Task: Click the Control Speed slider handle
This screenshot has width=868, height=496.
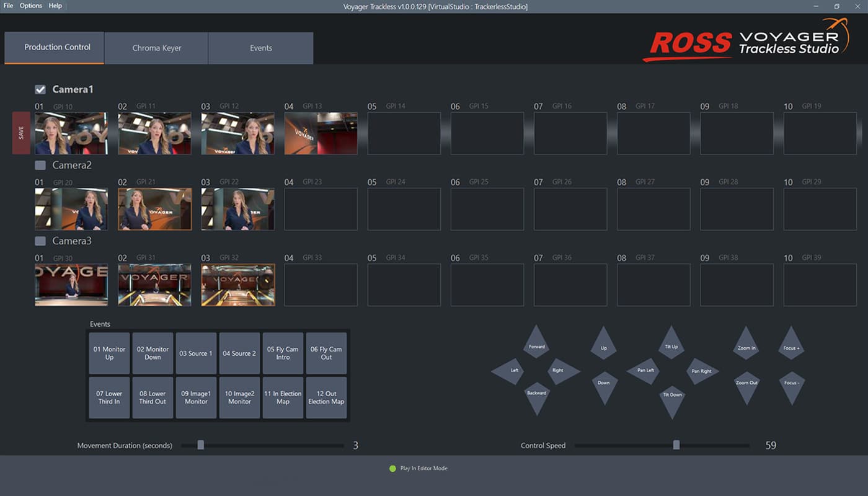Action: [676, 445]
